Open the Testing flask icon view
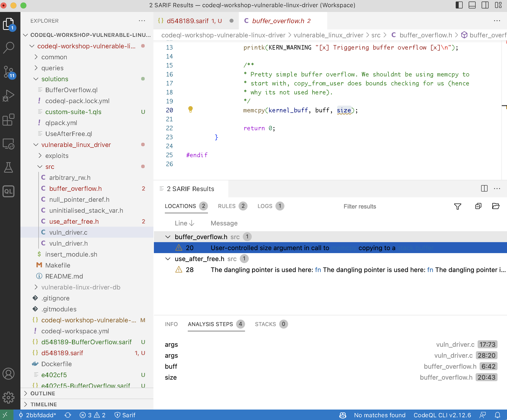Viewport: 507px width, 420px height. point(8,167)
